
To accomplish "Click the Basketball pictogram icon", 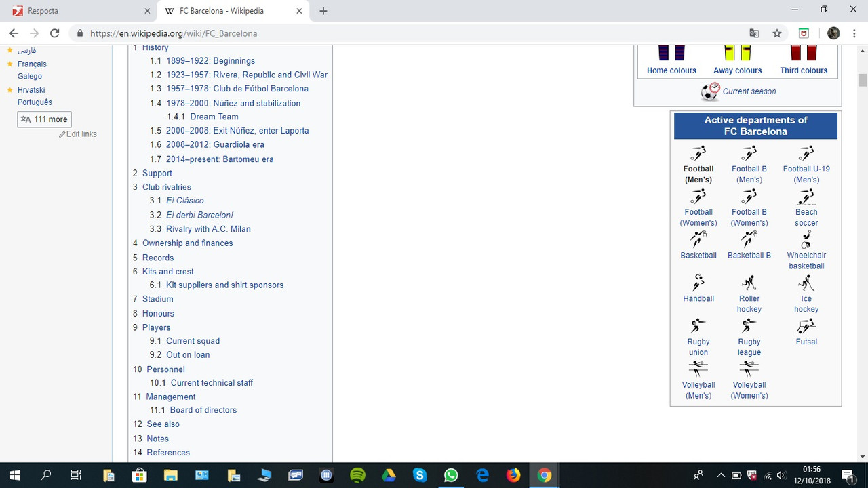I will coord(698,240).
